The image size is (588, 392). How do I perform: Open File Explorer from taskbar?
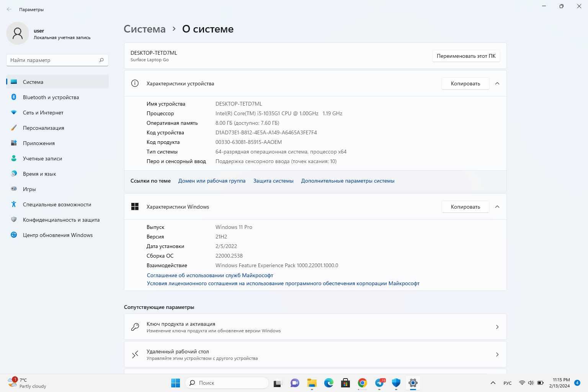[x=312, y=383]
